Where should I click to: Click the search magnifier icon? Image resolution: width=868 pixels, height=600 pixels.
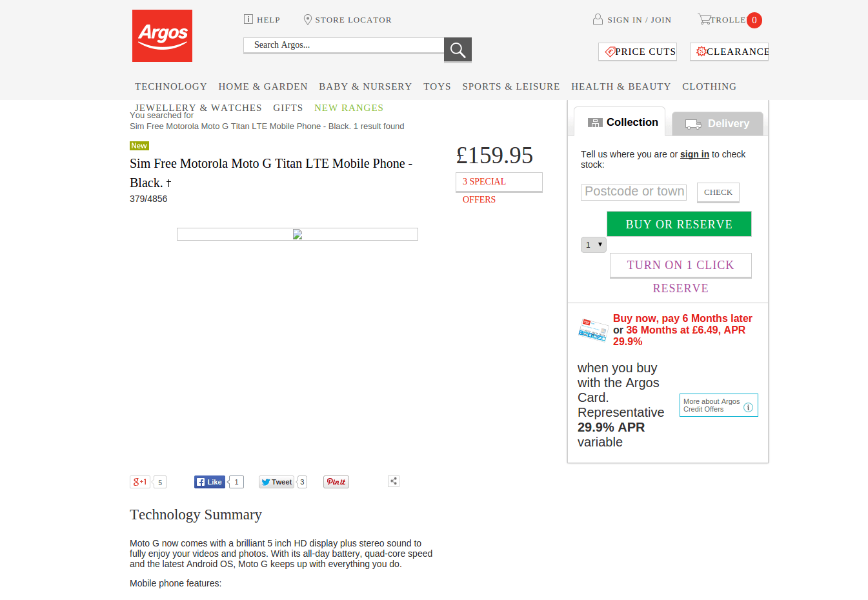click(458, 50)
